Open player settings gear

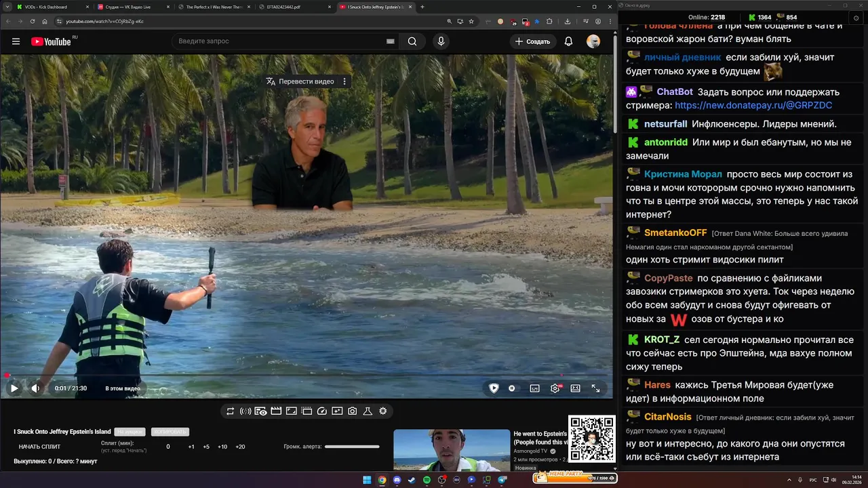pos(555,388)
